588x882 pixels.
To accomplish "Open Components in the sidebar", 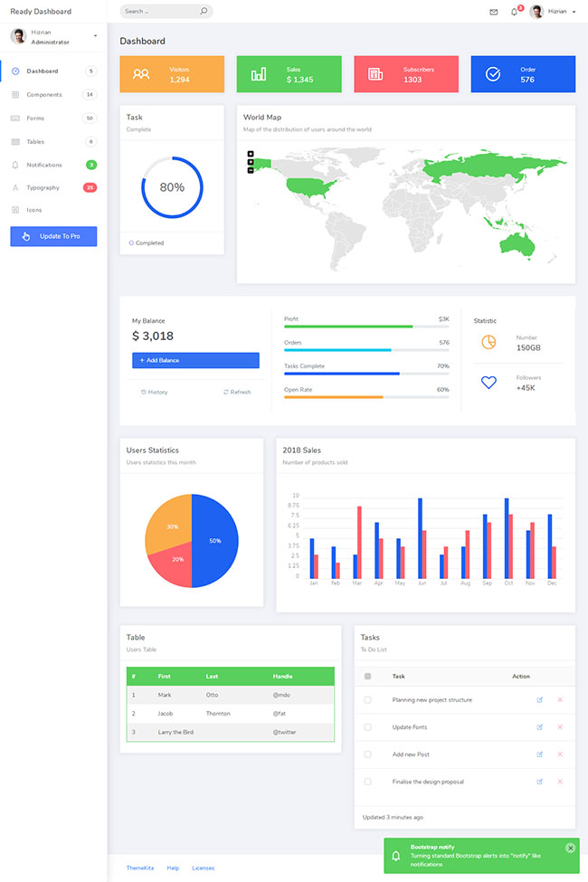I will click(x=43, y=94).
